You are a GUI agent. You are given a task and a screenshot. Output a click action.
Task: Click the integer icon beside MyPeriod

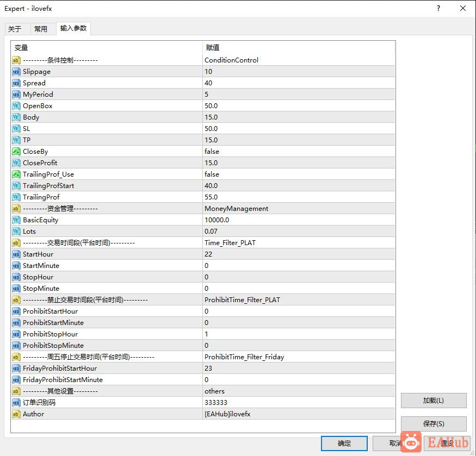(16, 95)
